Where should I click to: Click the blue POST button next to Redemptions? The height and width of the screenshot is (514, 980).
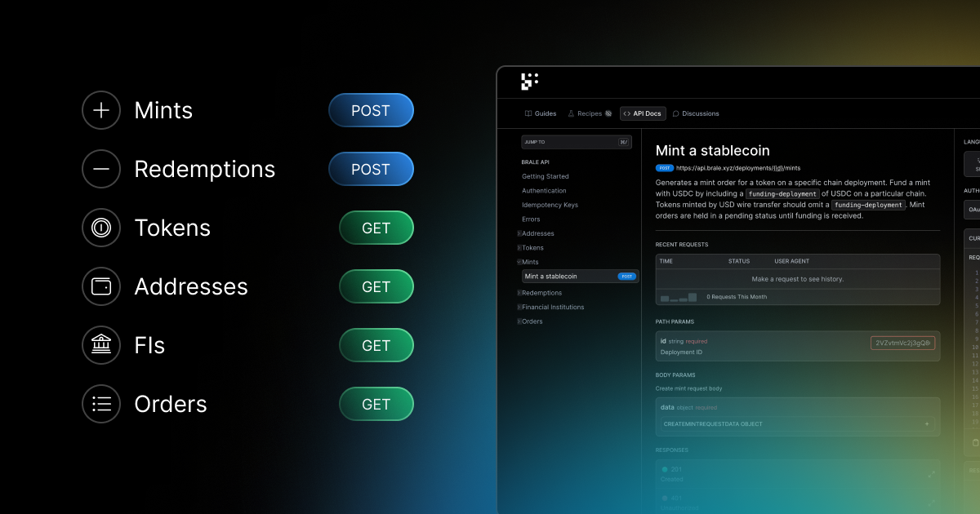[x=371, y=169]
